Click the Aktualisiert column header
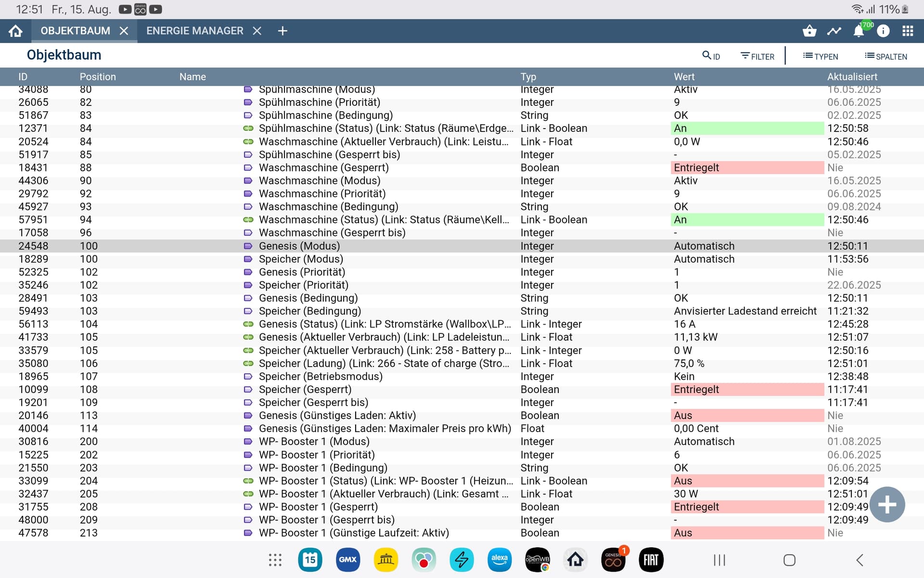Image resolution: width=924 pixels, height=578 pixels. [852, 77]
